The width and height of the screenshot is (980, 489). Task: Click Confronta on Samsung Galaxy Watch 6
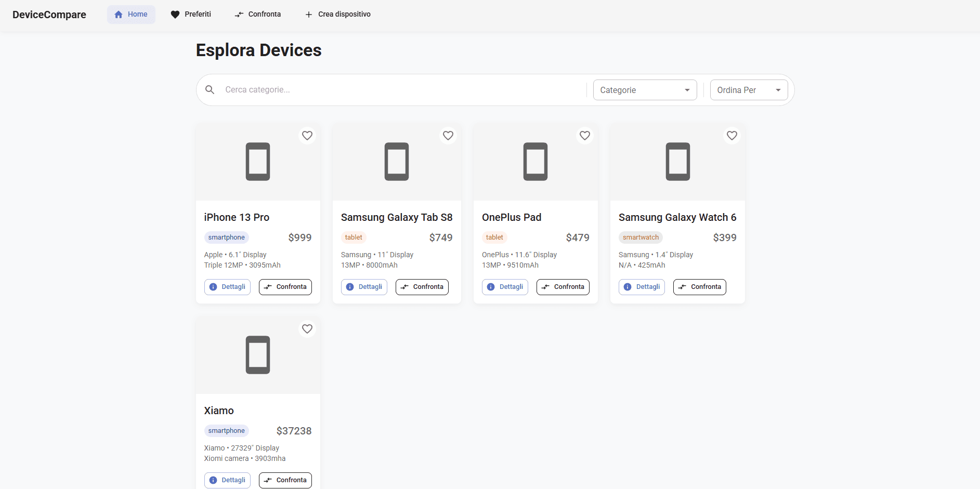pyautogui.click(x=700, y=287)
